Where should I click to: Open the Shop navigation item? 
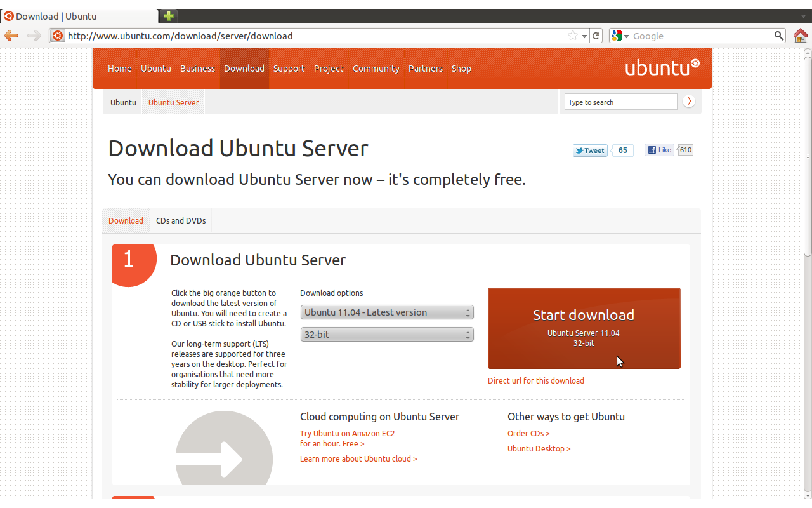pos(461,69)
